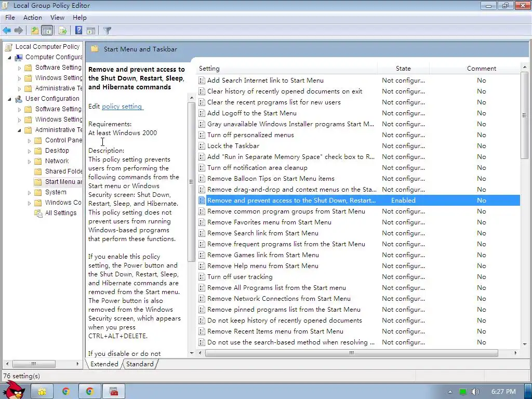This screenshot has width=532, height=399.
Task: Click policy icon for Lock the Taskbar
Action: click(x=202, y=146)
